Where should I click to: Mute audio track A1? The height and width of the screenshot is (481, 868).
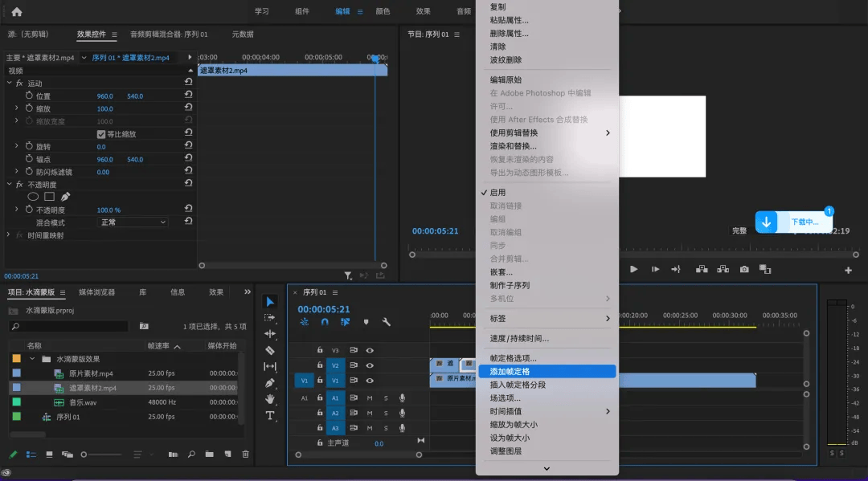tap(370, 398)
